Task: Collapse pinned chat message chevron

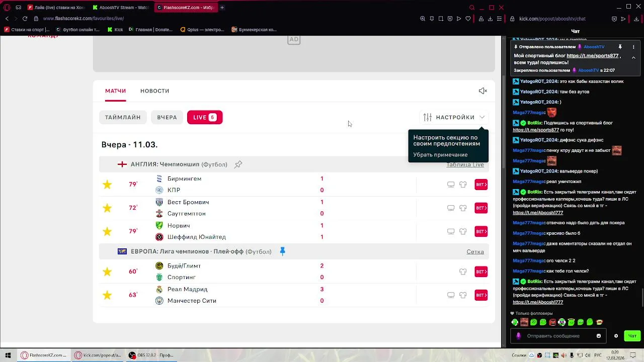Action: click(633, 58)
